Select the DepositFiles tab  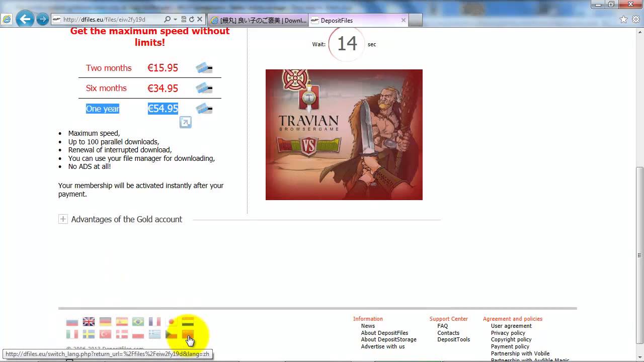(x=358, y=20)
